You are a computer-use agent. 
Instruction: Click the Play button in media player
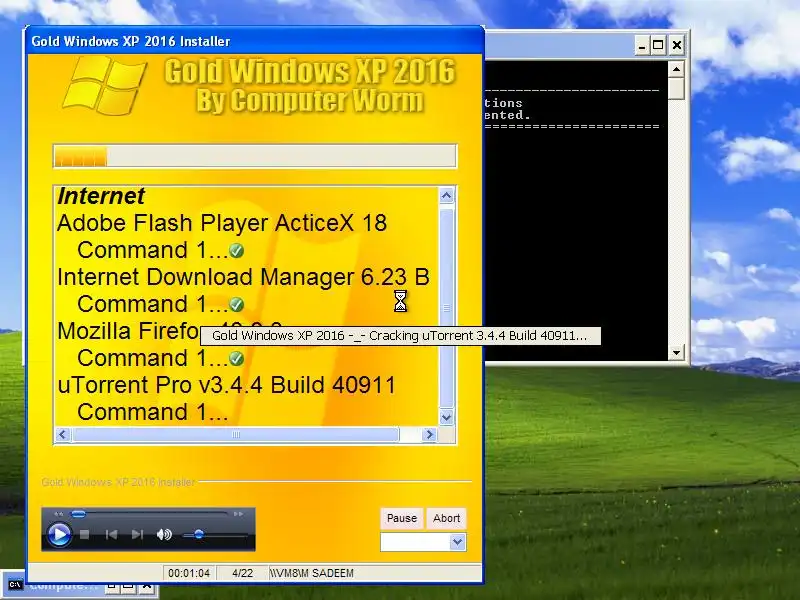[59, 534]
